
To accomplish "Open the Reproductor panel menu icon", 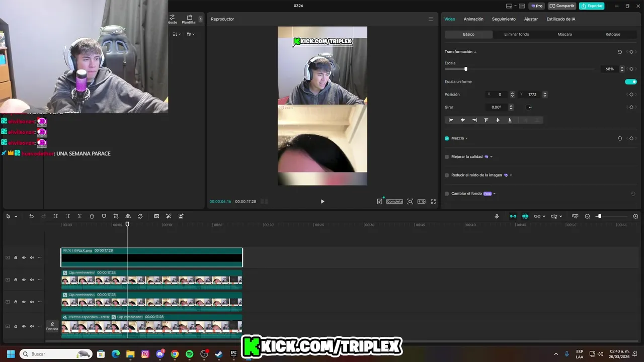I will pos(430,19).
